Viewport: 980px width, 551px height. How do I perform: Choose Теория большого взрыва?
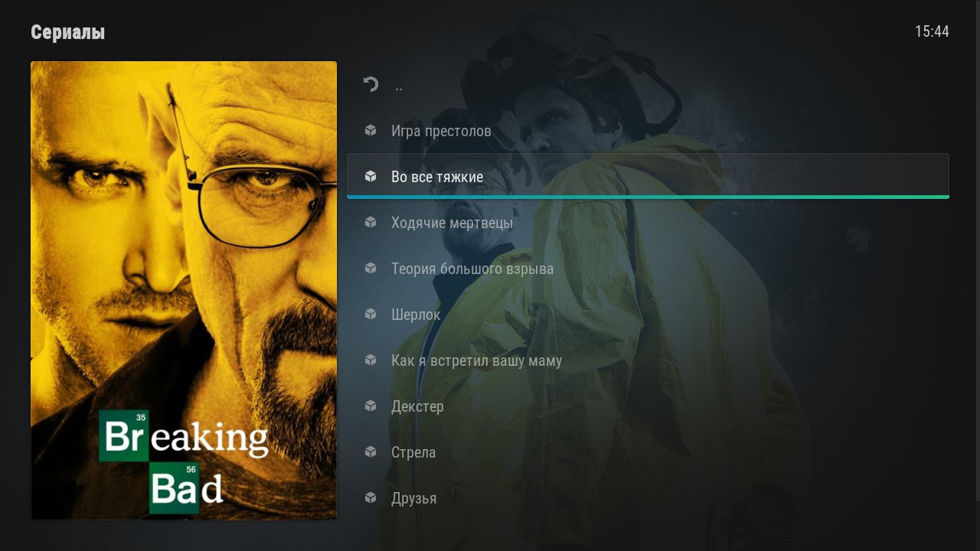[648, 269]
